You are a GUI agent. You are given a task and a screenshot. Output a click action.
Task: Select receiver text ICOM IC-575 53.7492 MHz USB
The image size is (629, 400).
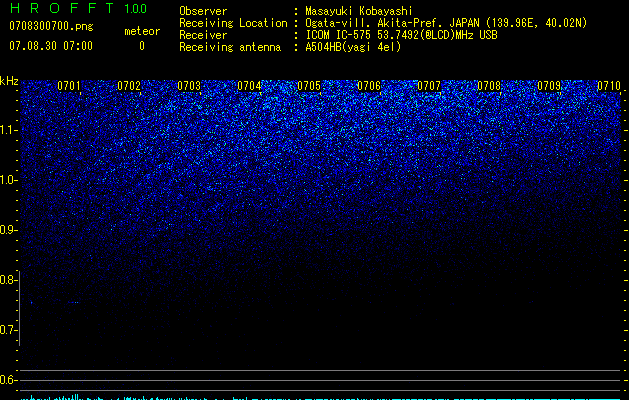(401, 35)
